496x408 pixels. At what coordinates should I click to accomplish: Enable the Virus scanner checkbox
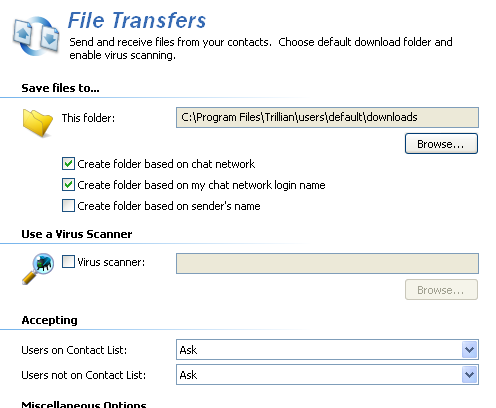pos(68,262)
